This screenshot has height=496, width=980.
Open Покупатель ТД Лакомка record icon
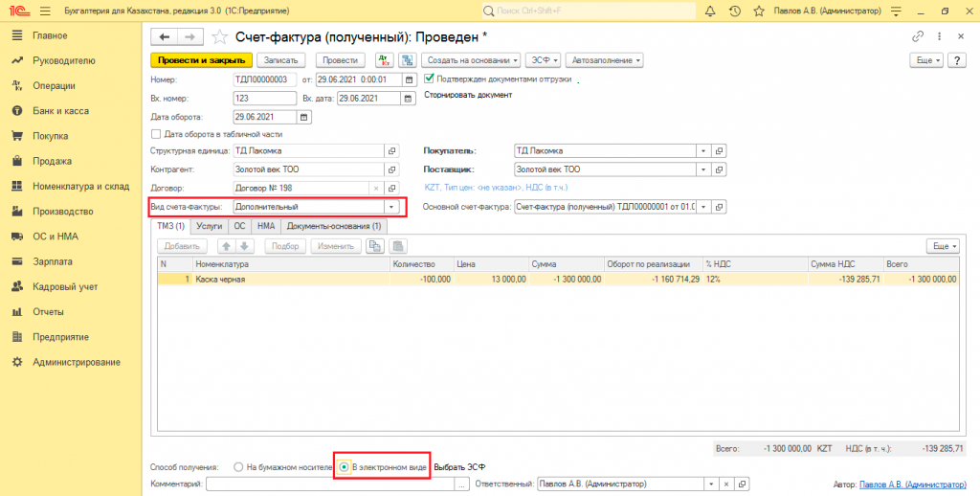720,150
